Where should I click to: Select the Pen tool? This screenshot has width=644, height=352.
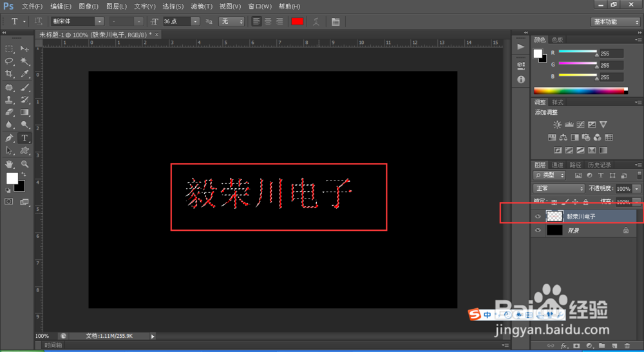(8, 138)
